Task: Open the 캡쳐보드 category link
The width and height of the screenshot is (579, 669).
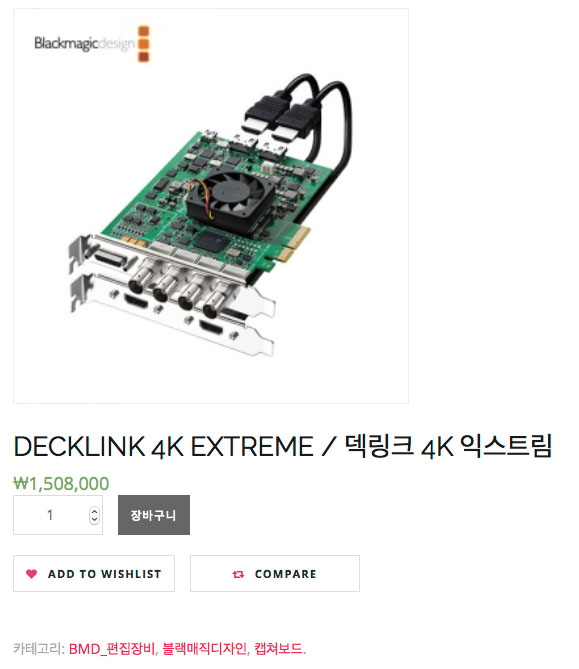Action: tap(278, 649)
